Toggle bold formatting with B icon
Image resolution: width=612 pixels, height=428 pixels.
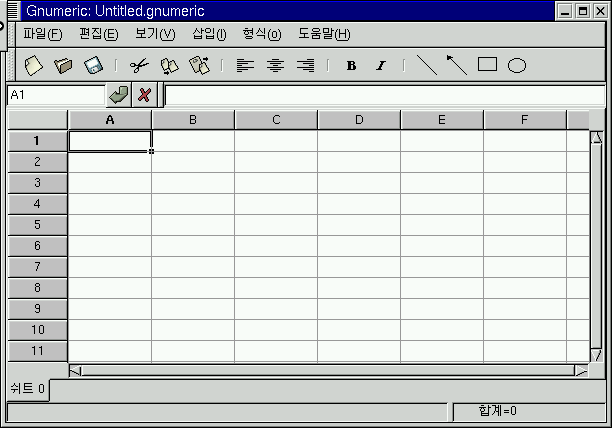[x=351, y=66]
